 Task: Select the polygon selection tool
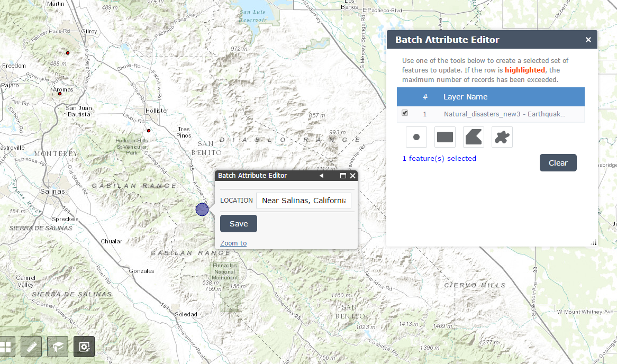(473, 136)
